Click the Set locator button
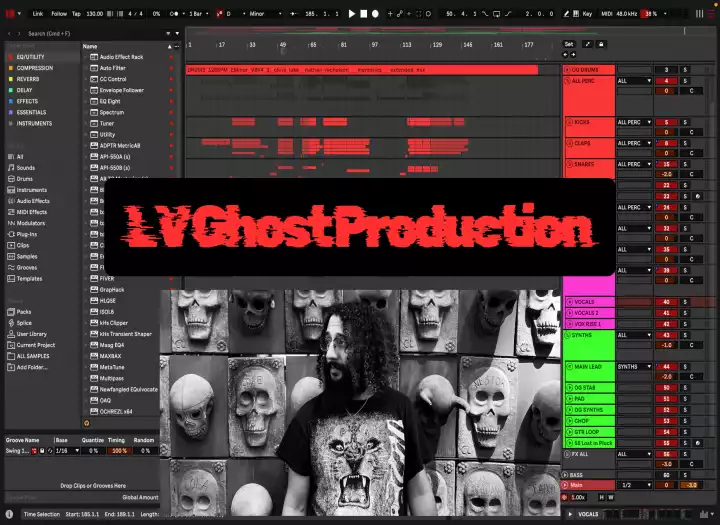Viewport: 720px width, 525px height. click(x=569, y=44)
